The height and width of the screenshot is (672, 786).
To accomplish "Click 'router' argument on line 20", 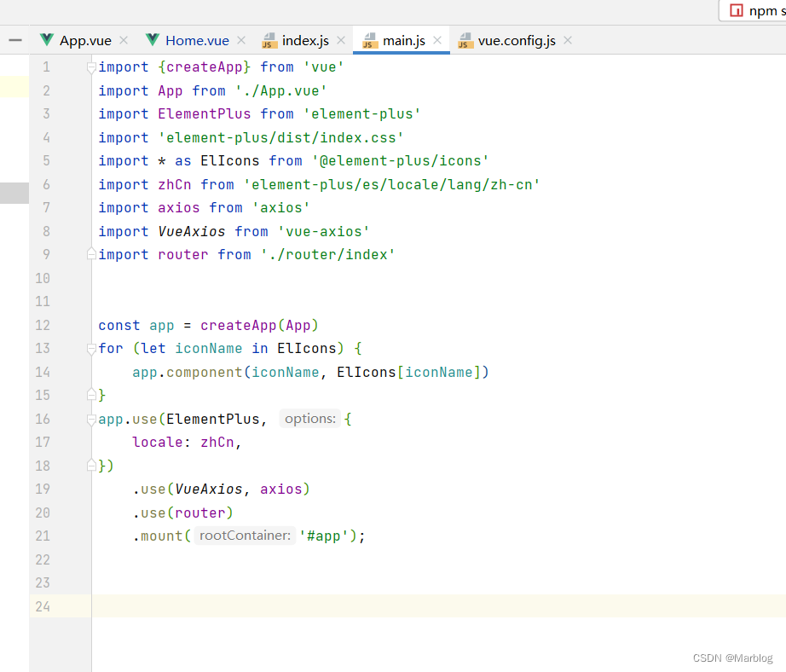I will pyautogui.click(x=200, y=513).
